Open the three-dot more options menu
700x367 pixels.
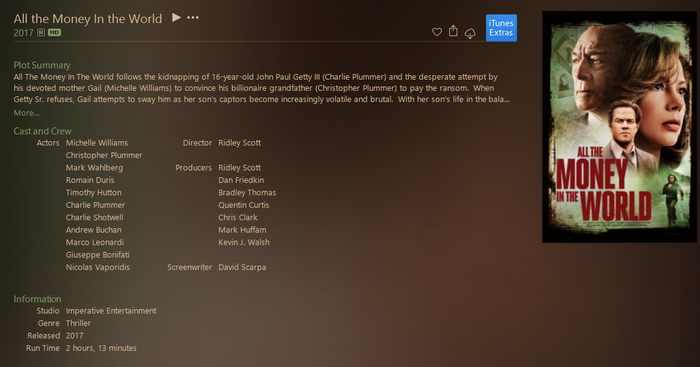(x=193, y=17)
